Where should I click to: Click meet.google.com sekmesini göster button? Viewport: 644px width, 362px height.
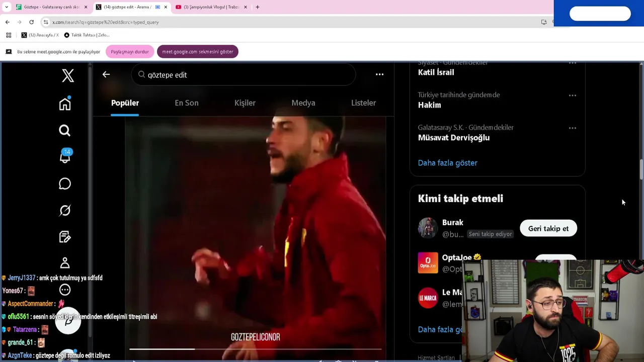[197, 51]
